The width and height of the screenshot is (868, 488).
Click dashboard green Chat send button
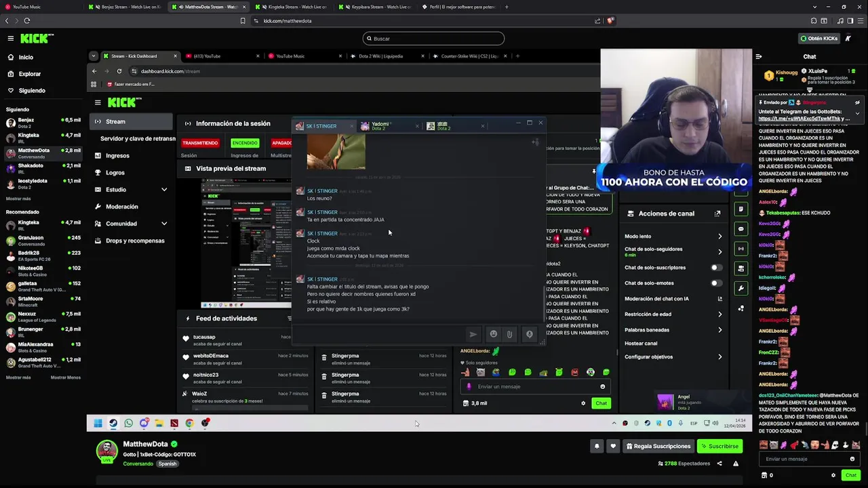pos(601,403)
